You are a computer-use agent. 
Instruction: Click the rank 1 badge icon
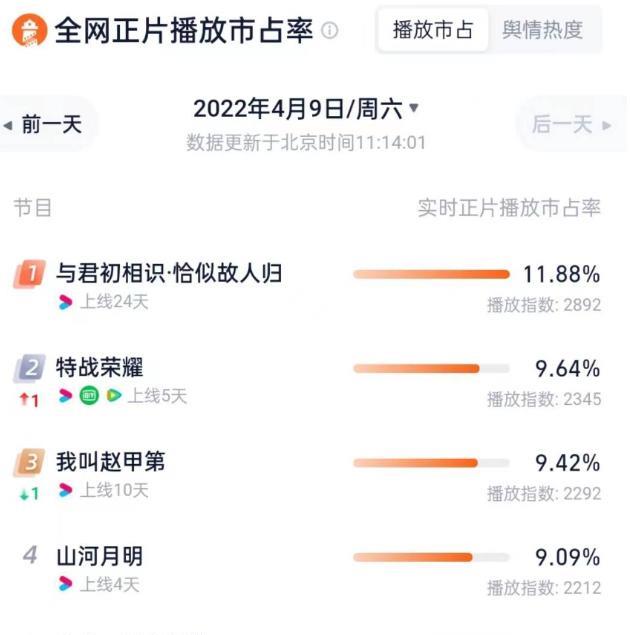pos(30,274)
